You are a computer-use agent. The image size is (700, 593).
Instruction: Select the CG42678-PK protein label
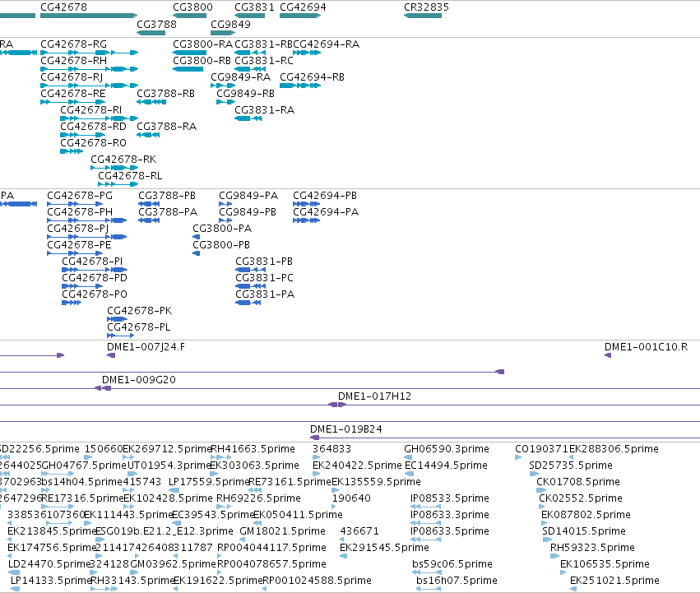coord(140,311)
